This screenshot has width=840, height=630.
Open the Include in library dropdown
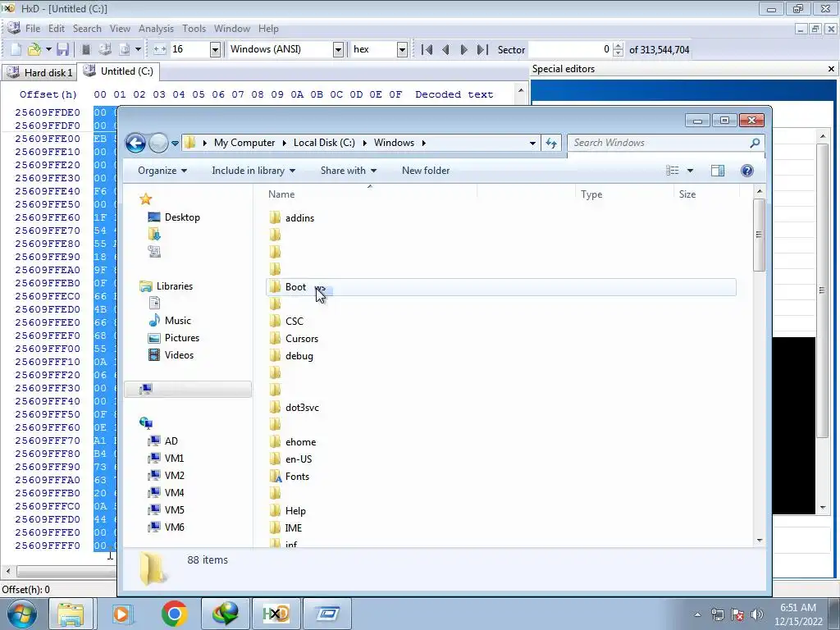(x=253, y=171)
